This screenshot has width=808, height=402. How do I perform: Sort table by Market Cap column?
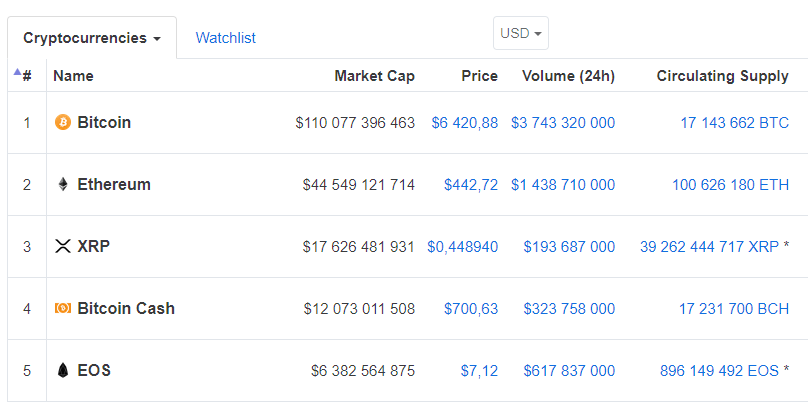[374, 76]
